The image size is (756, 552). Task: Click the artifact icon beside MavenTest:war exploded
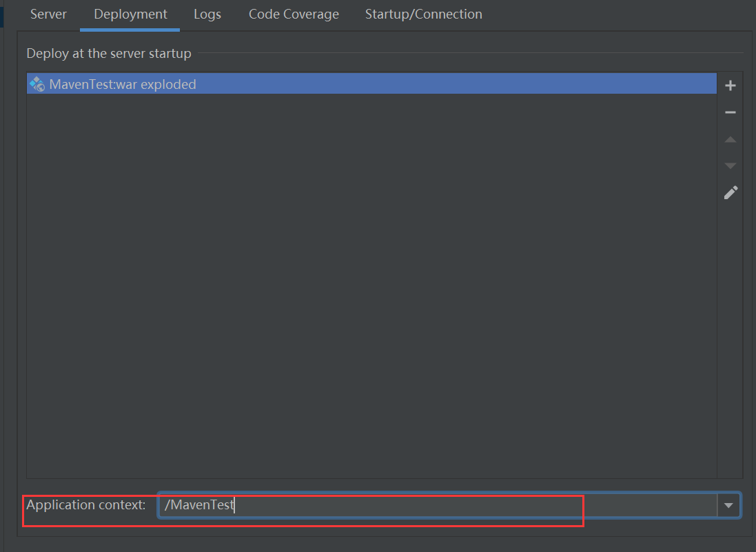(37, 84)
